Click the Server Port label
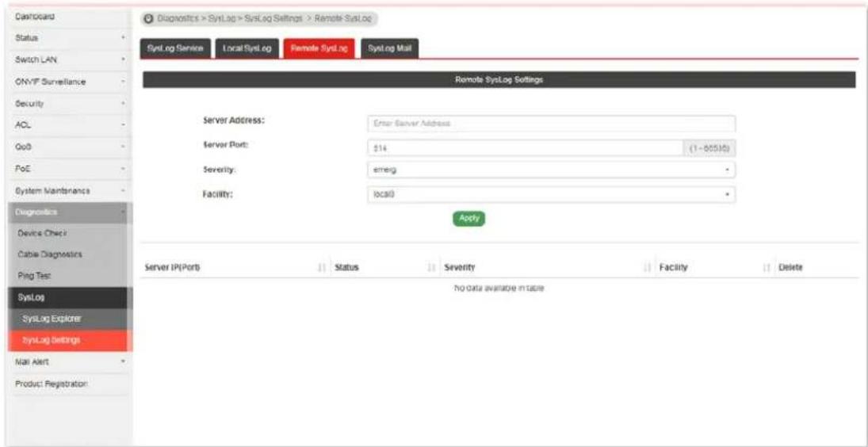This screenshot has height=447, width=868. tap(227, 146)
